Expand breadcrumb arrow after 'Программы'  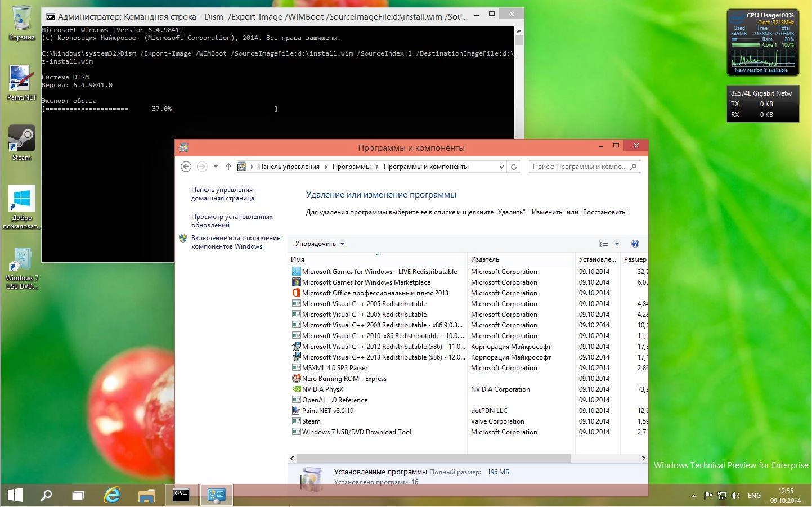pyautogui.click(x=377, y=167)
